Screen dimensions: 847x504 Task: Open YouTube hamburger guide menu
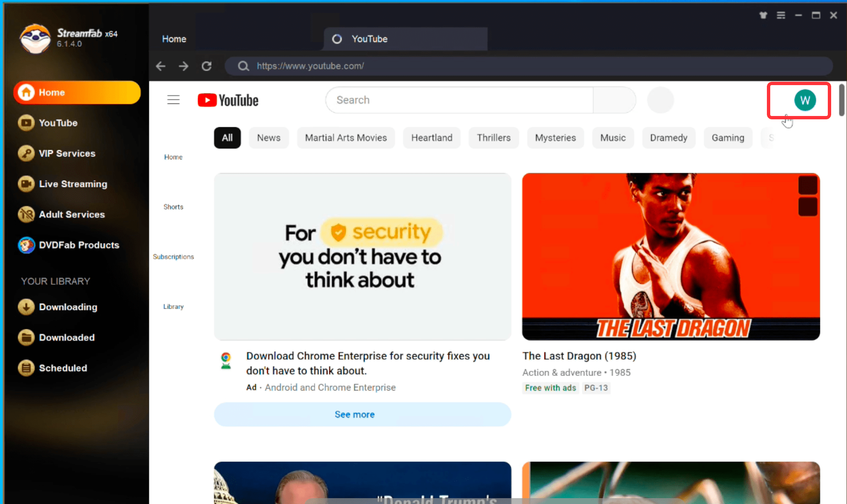pyautogui.click(x=174, y=100)
